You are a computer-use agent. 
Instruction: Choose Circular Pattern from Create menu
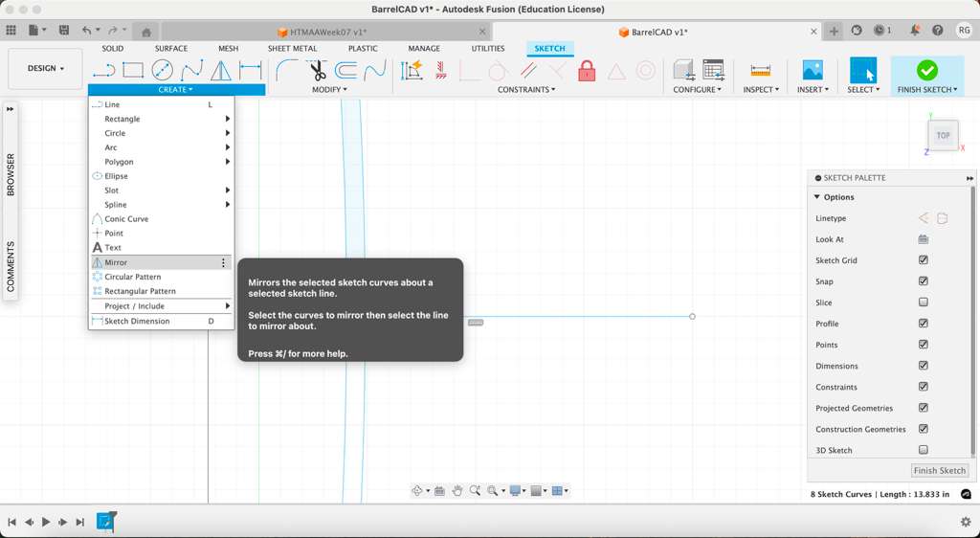pyautogui.click(x=133, y=277)
